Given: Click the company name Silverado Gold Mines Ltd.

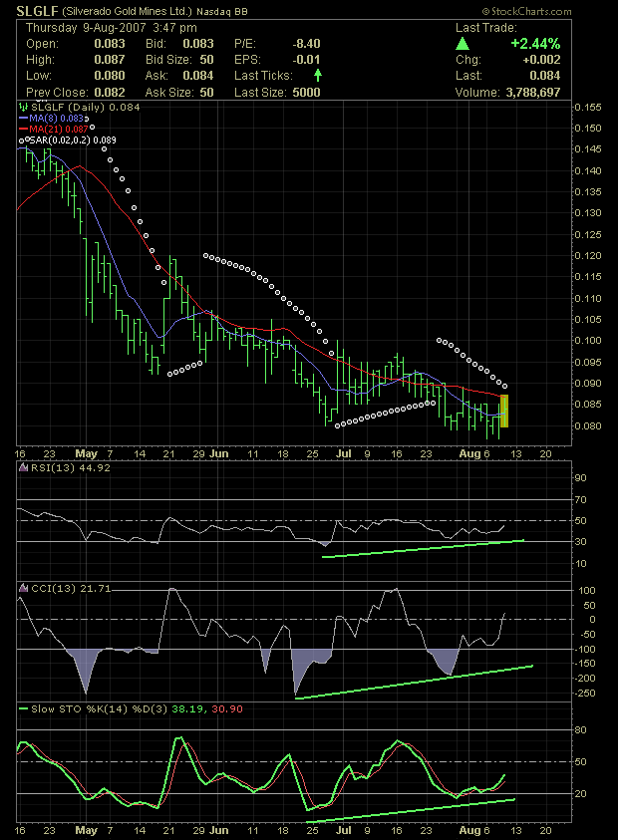Looking at the screenshot, I should click(x=127, y=11).
